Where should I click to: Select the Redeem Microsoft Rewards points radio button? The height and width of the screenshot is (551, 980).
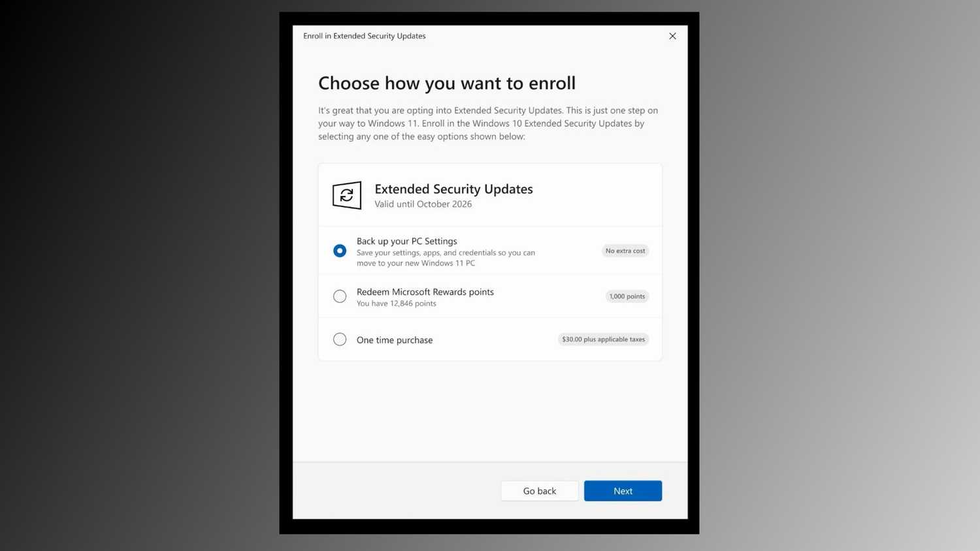point(340,296)
